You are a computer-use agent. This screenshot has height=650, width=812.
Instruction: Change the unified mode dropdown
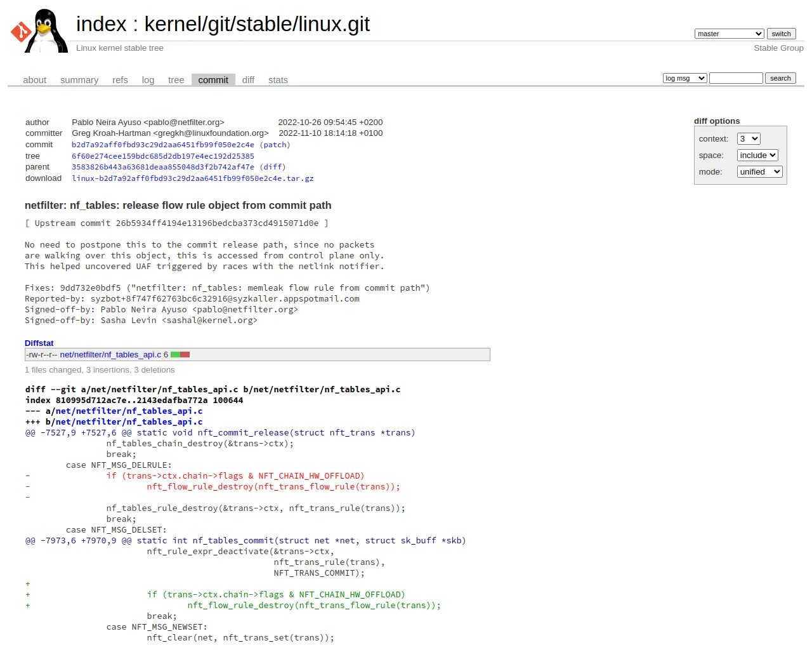[759, 172]
